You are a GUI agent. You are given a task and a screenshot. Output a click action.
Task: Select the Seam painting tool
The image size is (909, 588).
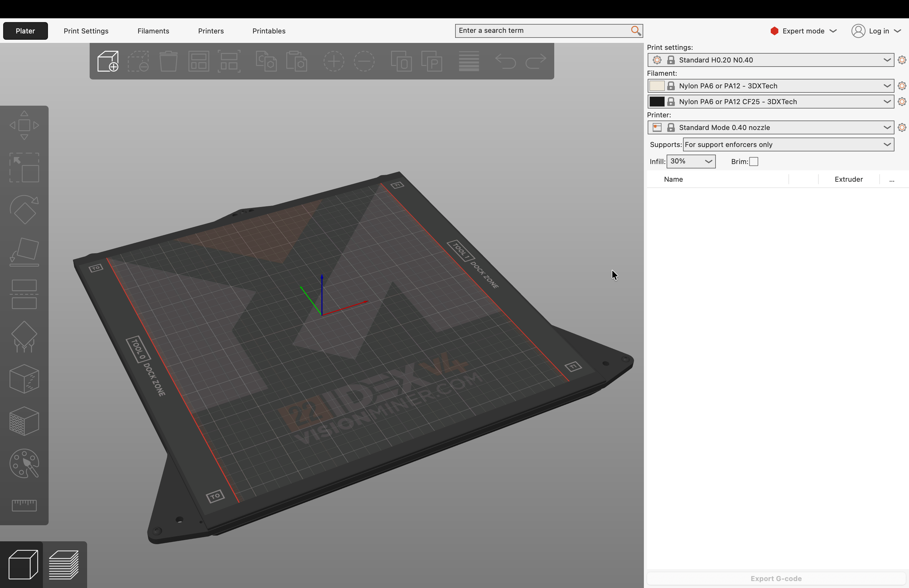[24, 379]
